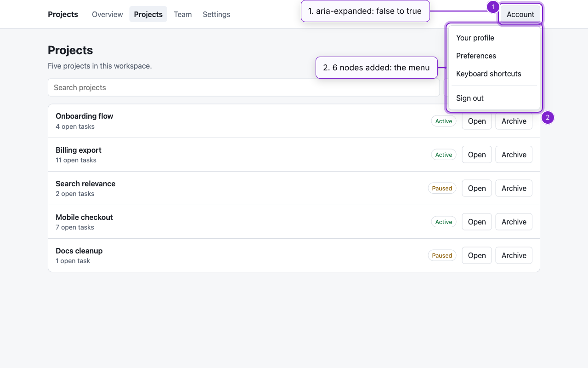Click Paused badge on Docs cleanup

[442, 255]
